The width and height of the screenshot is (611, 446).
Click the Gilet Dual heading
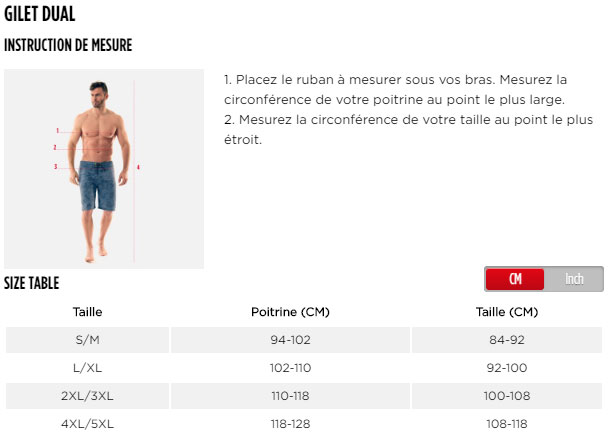tap(40, 14)
